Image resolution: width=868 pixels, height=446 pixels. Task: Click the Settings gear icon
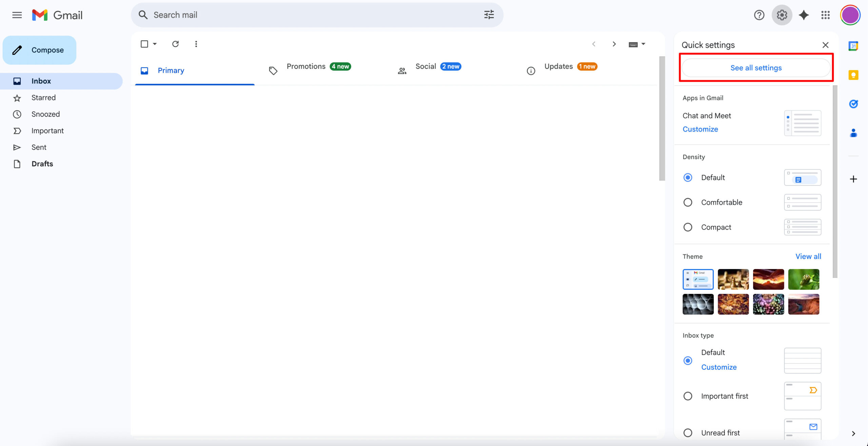[782, 15]
